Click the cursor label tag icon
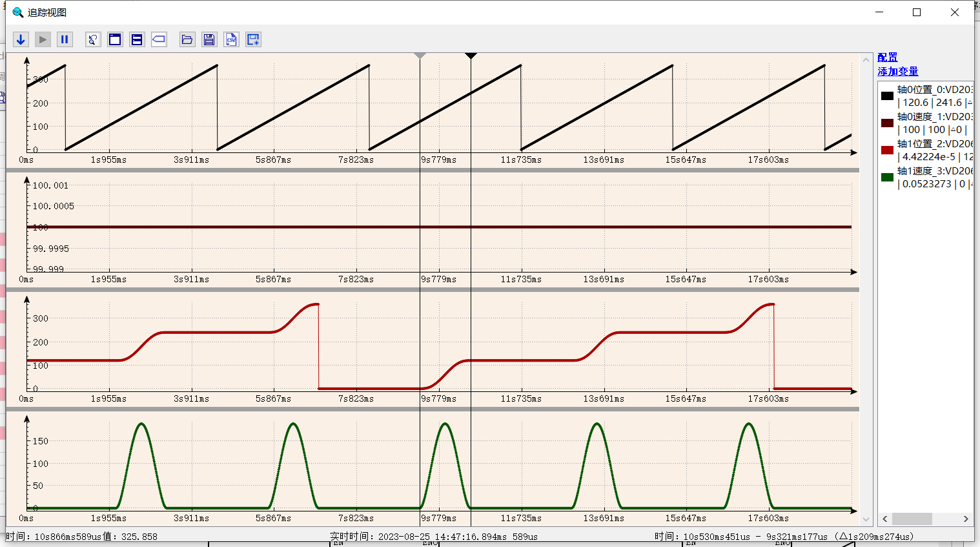The image size is (980, 547). click(x=159, y=39)
